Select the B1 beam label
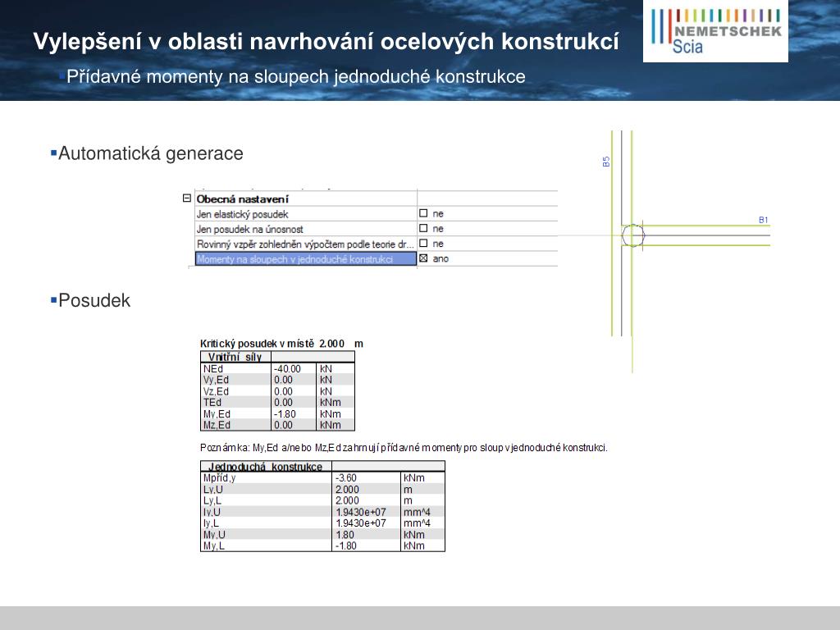The image size is (840, 630). (x=764, y=220)
